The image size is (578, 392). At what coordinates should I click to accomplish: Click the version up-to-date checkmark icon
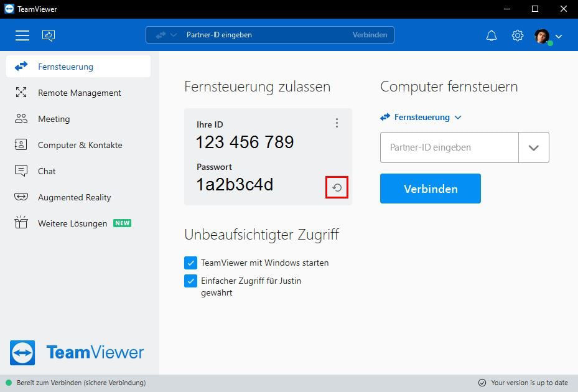pos(482,383)
